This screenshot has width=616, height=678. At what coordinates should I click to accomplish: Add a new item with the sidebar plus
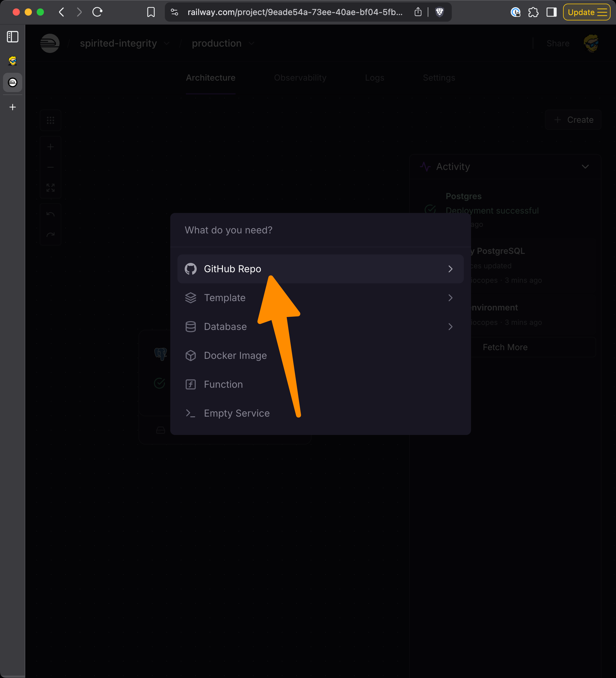pyautogui.click(x=12, y=107)
